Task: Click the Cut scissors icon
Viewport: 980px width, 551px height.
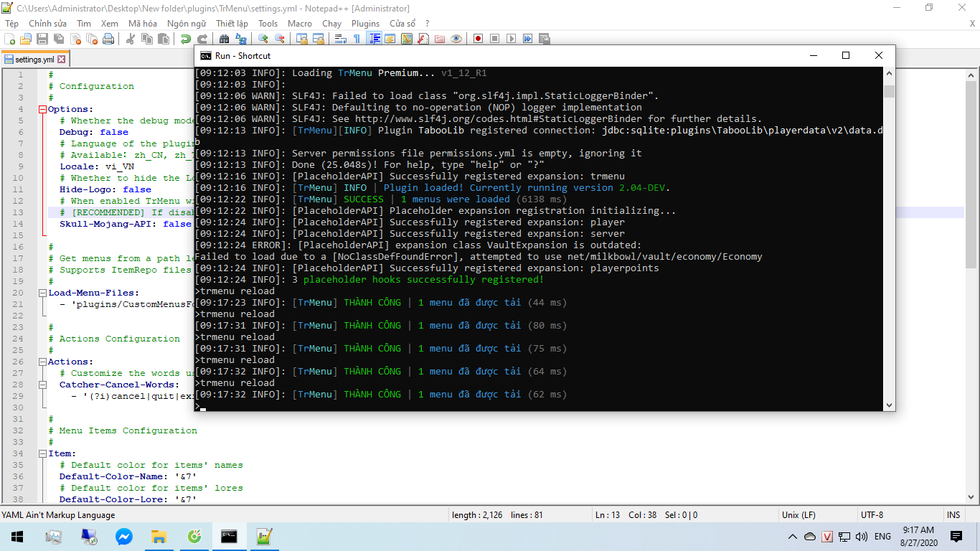Action: [x=131, y=39]
